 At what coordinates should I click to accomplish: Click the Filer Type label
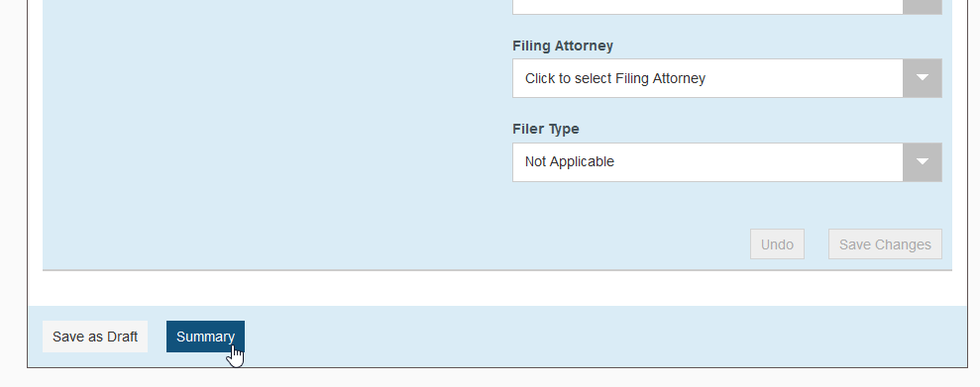point(546,129)
